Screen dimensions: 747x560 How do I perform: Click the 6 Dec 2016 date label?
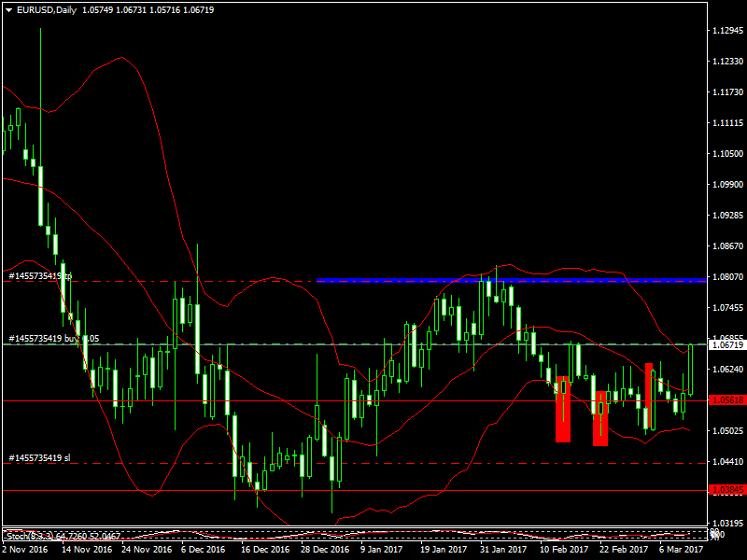(x=203, y=550)
